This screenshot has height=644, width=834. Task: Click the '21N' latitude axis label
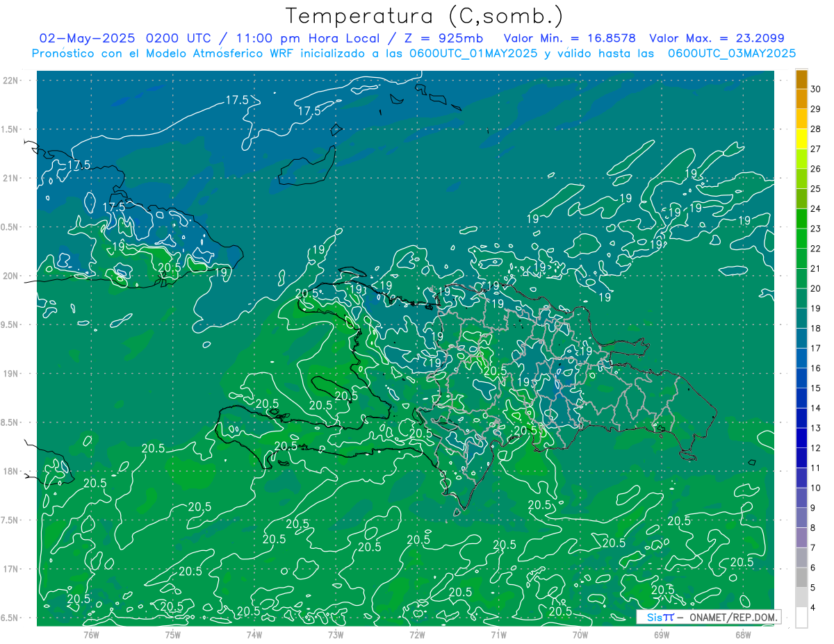[12, 178]
